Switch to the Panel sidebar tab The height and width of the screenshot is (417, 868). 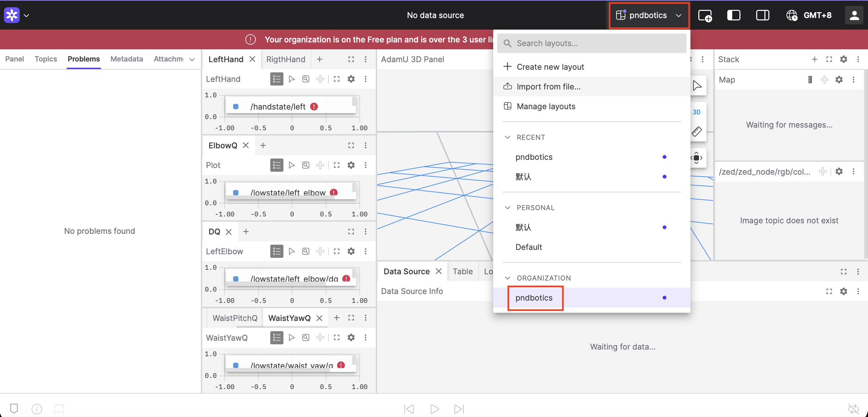(14, 59)
